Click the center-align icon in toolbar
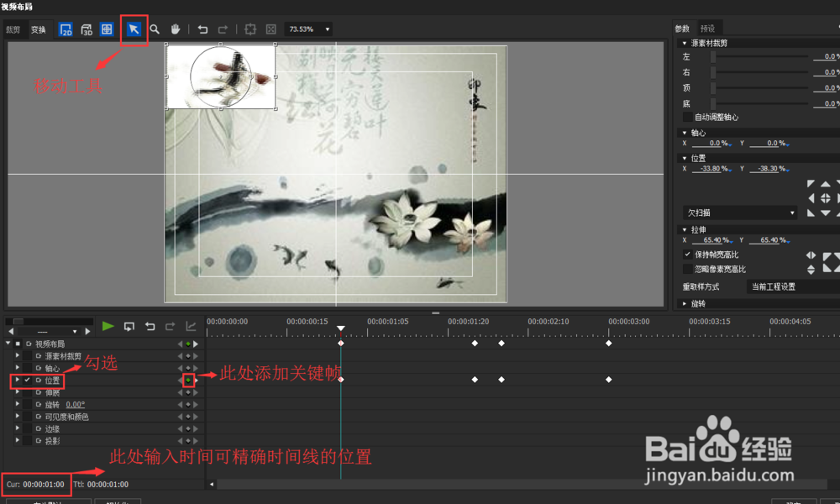 (250, 29)
